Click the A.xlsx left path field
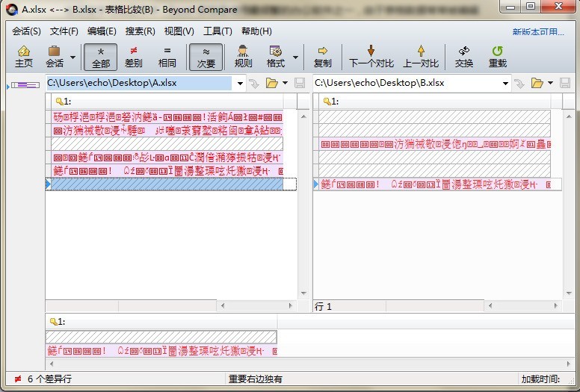This screenshot has width=580, height=392. (139, 83)
